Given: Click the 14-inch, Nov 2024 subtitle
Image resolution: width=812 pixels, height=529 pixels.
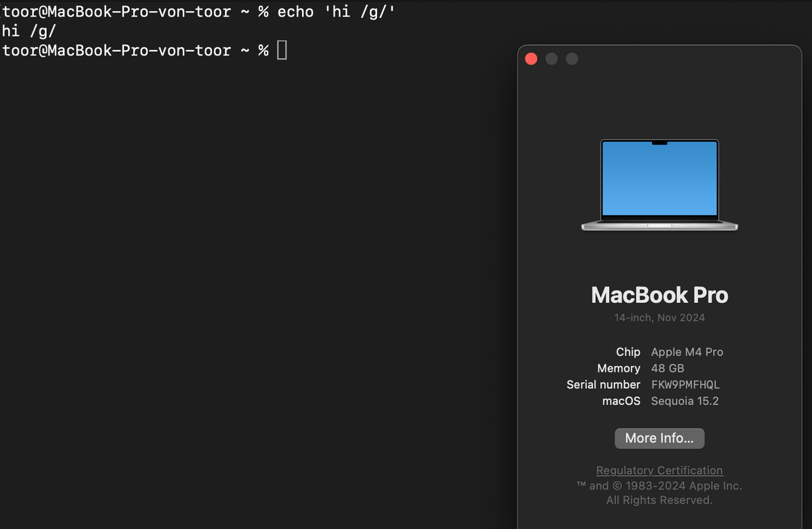Looking at the screenshot, I should click(x=659, y=318).
